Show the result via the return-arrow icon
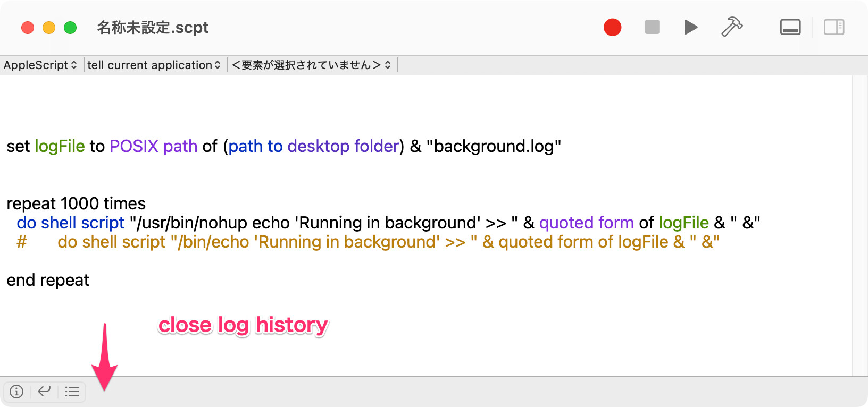Screen dimensions: 868x407 [x=44, y=392]
